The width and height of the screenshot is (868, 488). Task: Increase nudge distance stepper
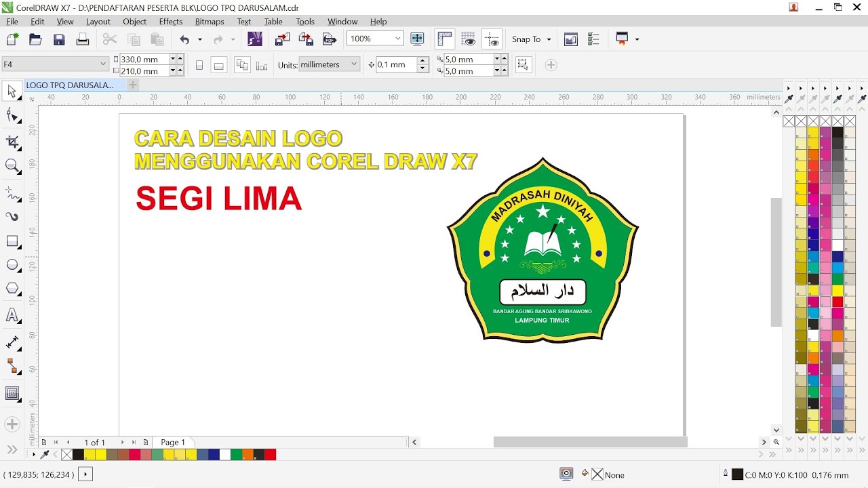[x=423, y=61]
